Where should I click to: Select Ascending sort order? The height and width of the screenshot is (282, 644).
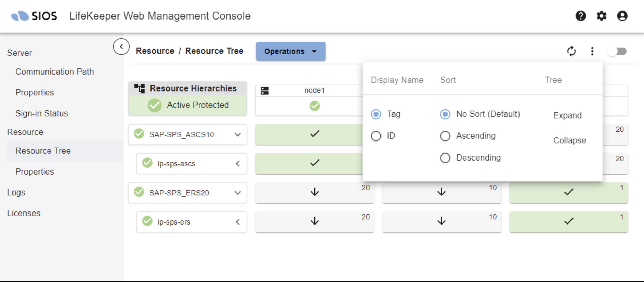(445, 136)
